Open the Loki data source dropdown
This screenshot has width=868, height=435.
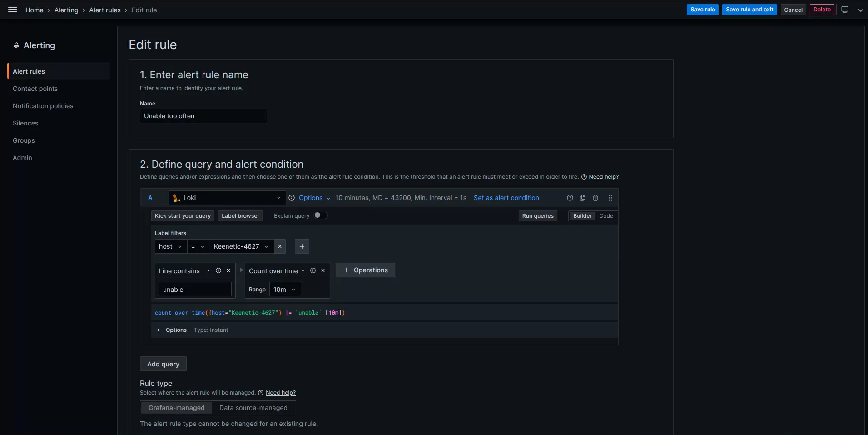pyautogui.click(x=227, y=198)
